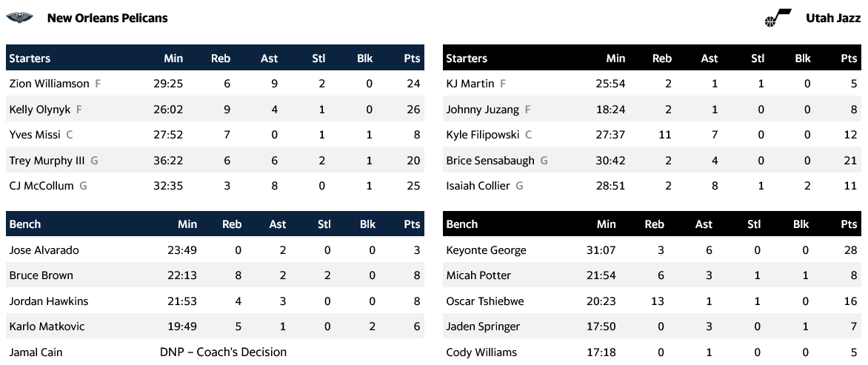Click the Pelicans Starters Pts column header
The height and width of the screenshot is (365, 868).
click(x=412, y=58)
